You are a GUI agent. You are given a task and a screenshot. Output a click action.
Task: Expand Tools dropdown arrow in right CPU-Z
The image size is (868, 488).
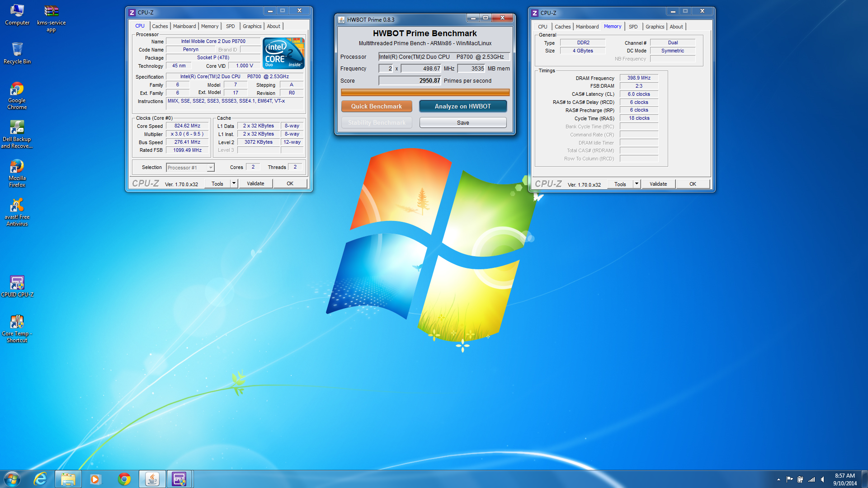point(637,184)
